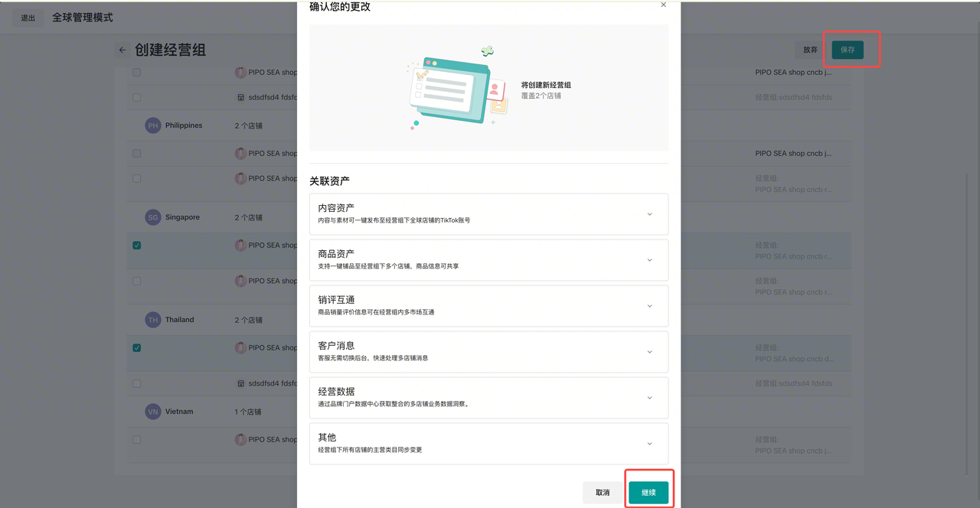The height and width of the screenshot is (508, 980).
Task: Click the PH Philippines country badge
Action: [153, 125]
